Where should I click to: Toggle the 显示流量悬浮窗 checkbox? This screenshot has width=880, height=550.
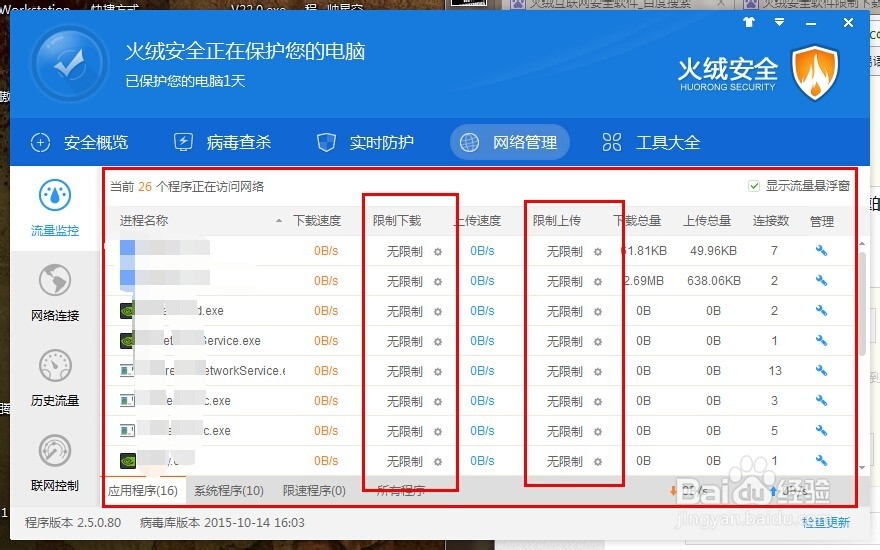point(754,186)
